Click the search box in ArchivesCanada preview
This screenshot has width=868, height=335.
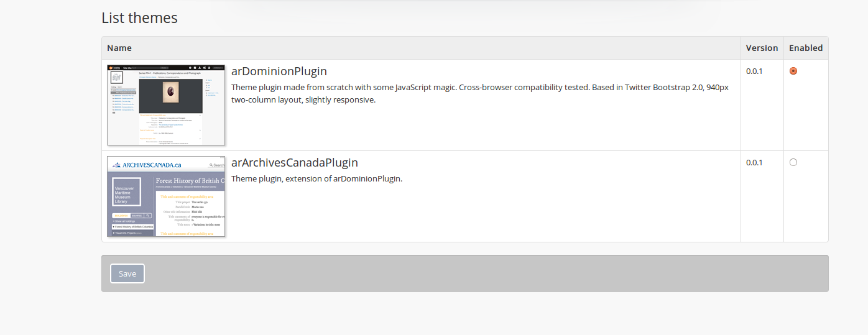click(x=217, y=165)
